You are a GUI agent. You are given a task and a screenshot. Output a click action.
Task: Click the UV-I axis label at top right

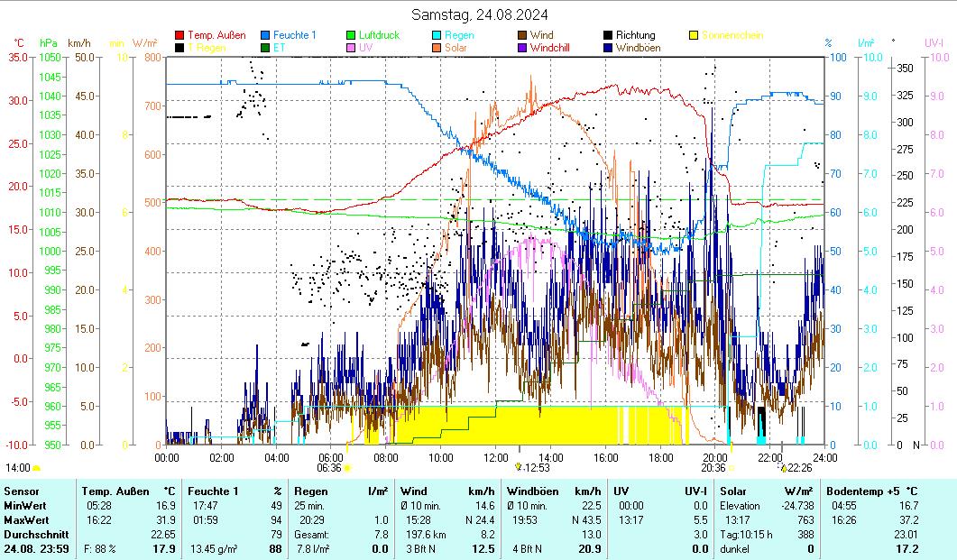point(934,42)
